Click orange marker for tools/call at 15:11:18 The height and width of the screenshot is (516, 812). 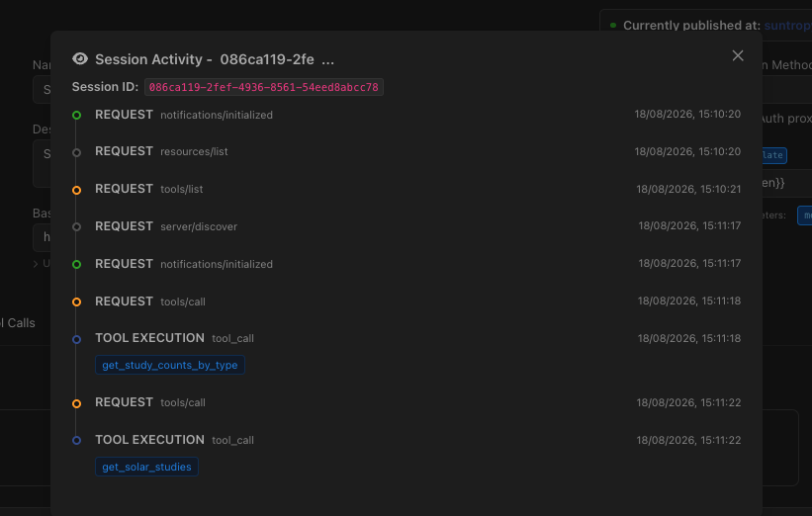76,301
